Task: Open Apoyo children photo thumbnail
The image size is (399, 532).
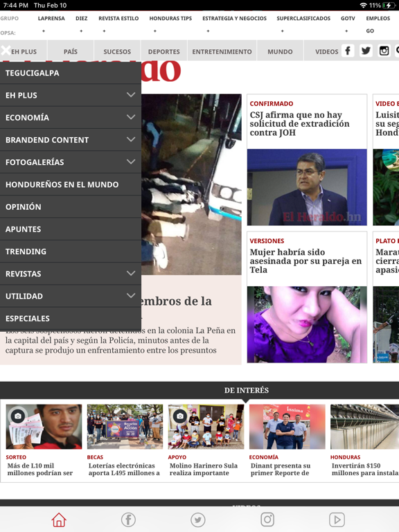Action: (x=206, y=427)
